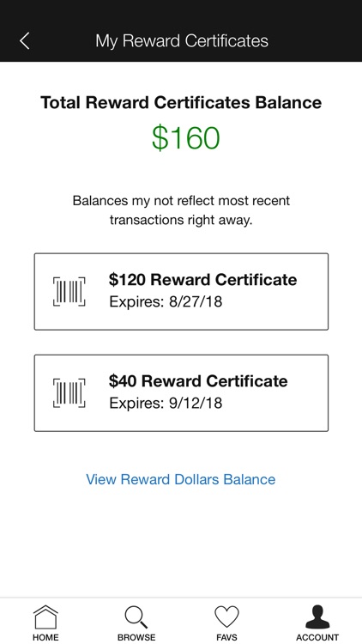Tap the $160 total balance amount
362x644 pixels.
click(186, 137)
